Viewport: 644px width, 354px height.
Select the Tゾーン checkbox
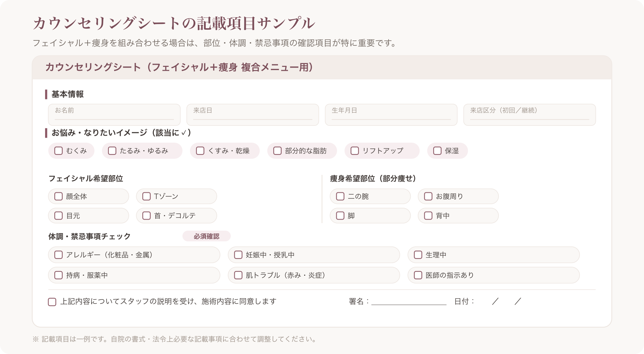(146, 196)
